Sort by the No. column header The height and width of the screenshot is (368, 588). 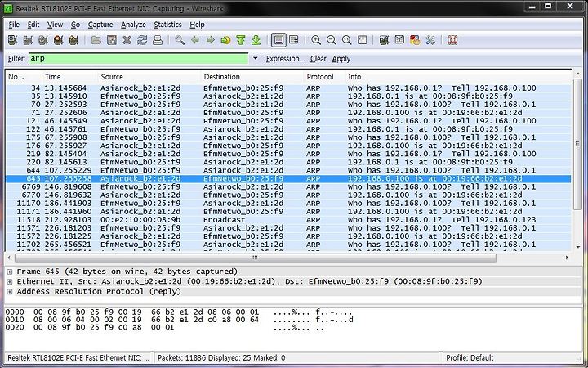click(x=23, y=77)
